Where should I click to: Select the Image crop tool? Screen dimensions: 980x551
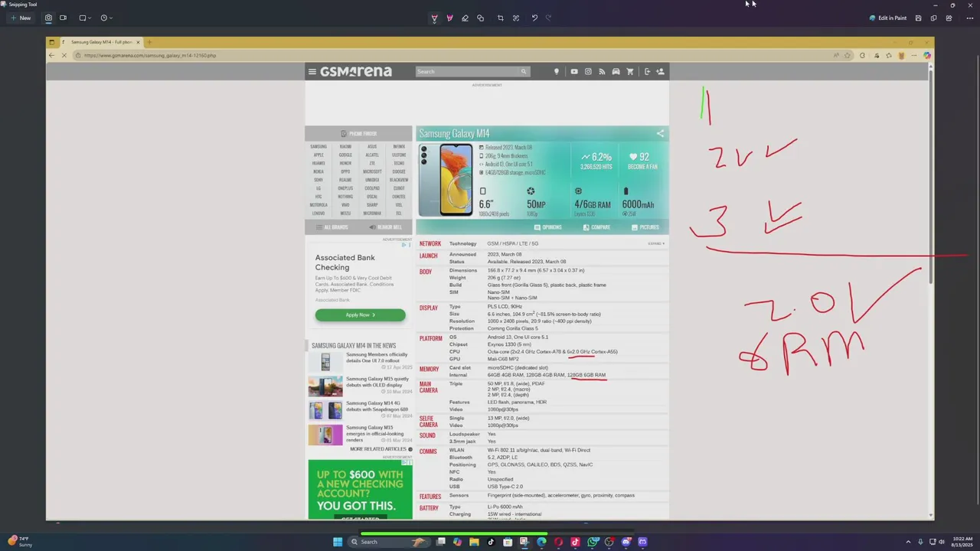point(501,18)
